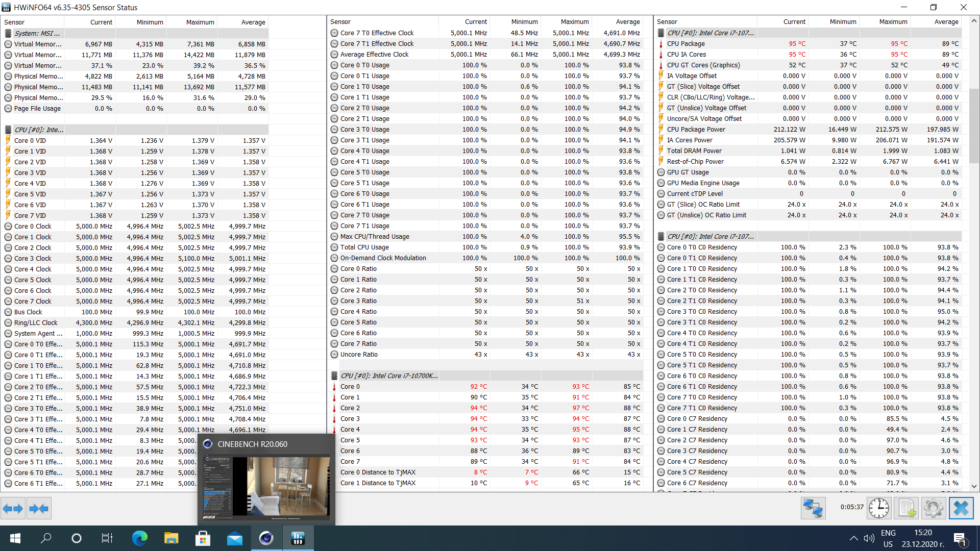Select the Rest-of-Chip Power row

(808, 161)
